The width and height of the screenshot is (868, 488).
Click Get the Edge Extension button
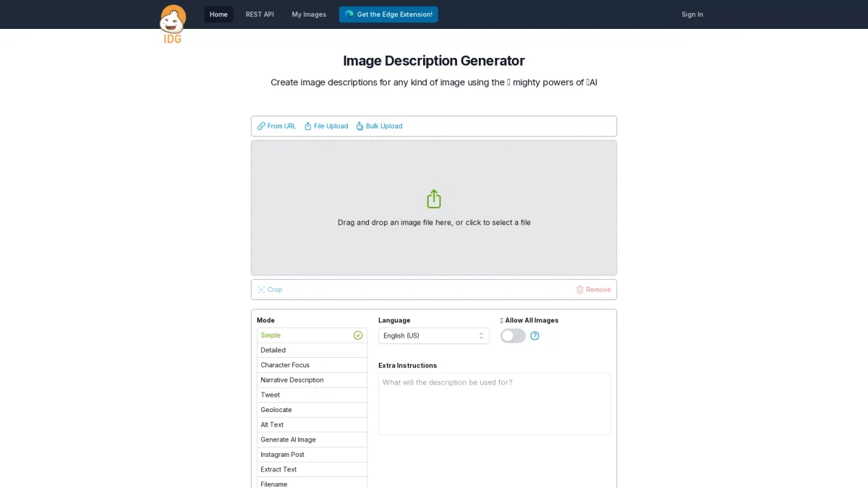click(x=388, y=14)
